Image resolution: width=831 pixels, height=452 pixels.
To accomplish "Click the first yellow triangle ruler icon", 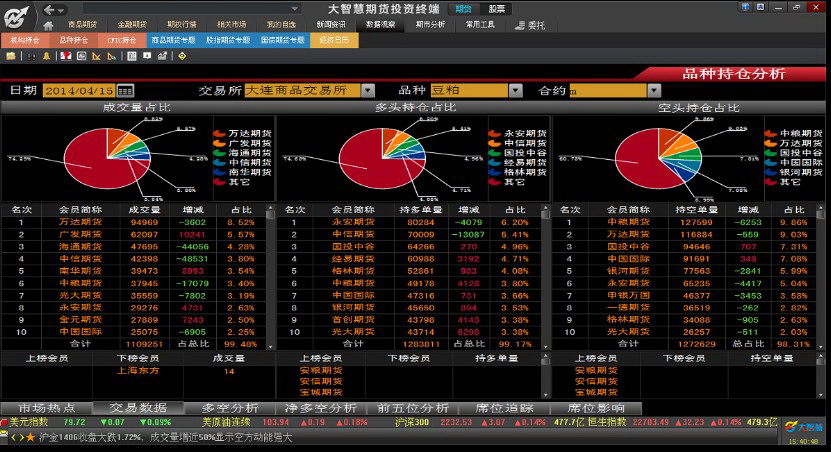I will (x=96, y=56).
